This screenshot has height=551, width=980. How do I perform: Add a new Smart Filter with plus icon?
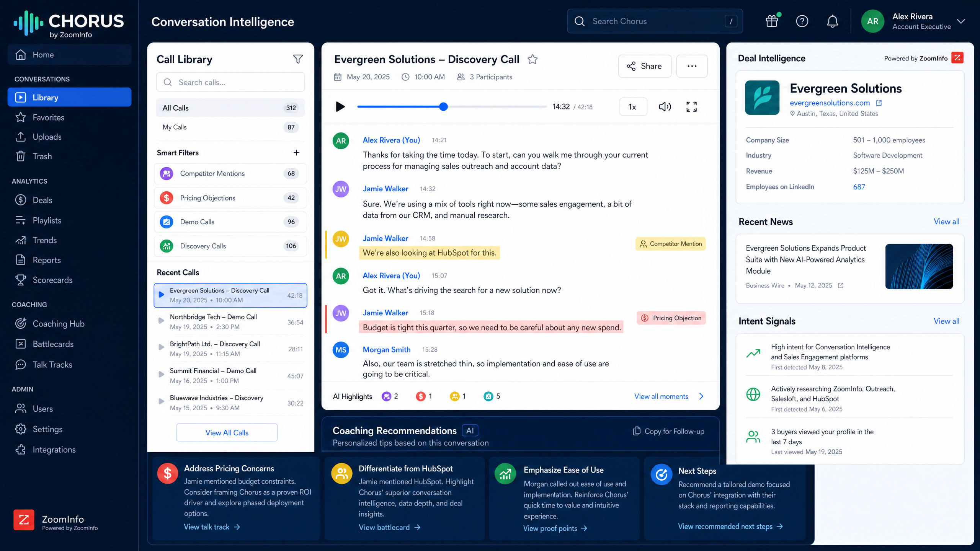[296, 153]
